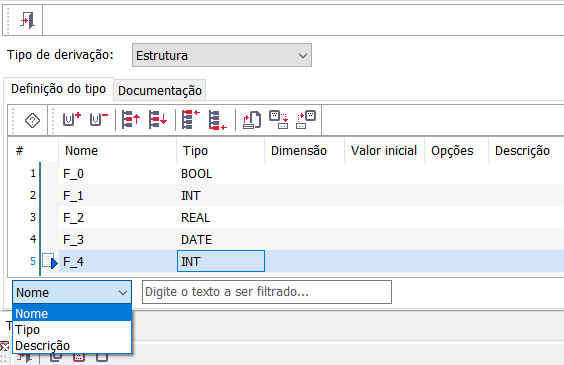Click the export structure icon with down arrow
This screenshot has height=365, width=564.
click(279, 120)
